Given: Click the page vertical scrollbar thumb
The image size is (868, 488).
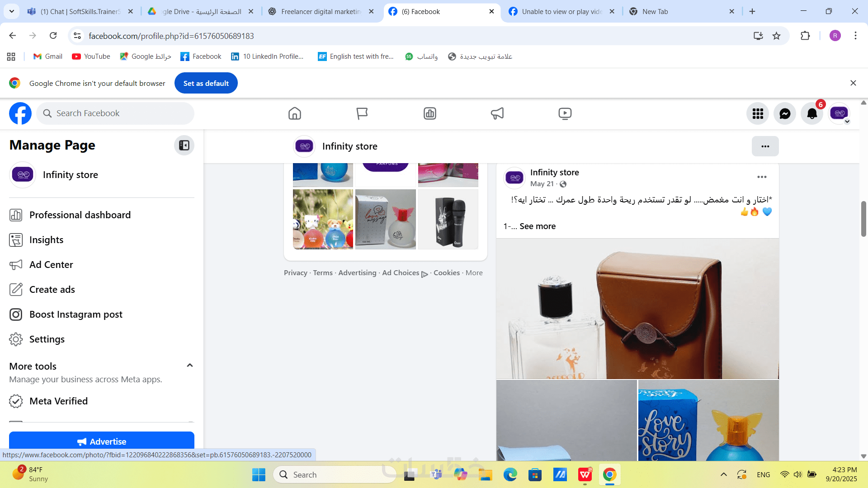Looking at the screenshot, I should [863, 219].
